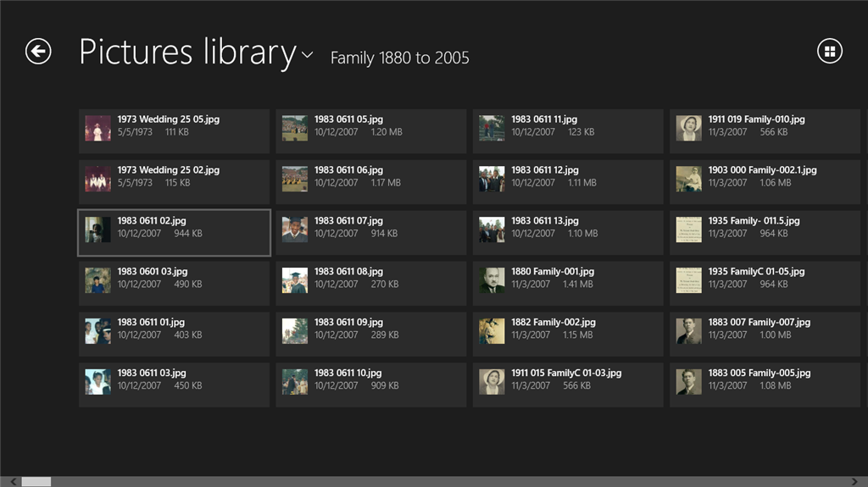Image resolution: width=868 pixels, height=487 pixels.
Task: Select portrait thumbnail of 1880 Family-001.jpg
Action: click(x=492, y=280)
